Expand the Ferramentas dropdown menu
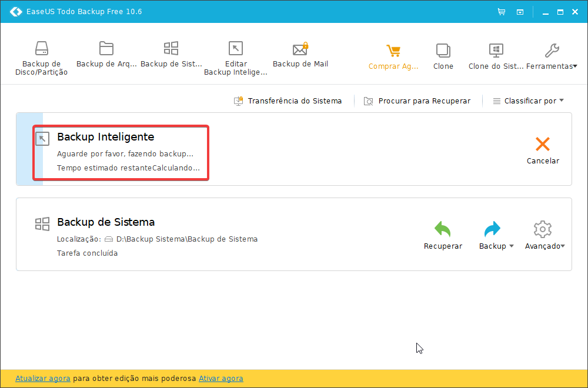Image resolution: width=588 pixels, height=388 pixels. point(552,57)
